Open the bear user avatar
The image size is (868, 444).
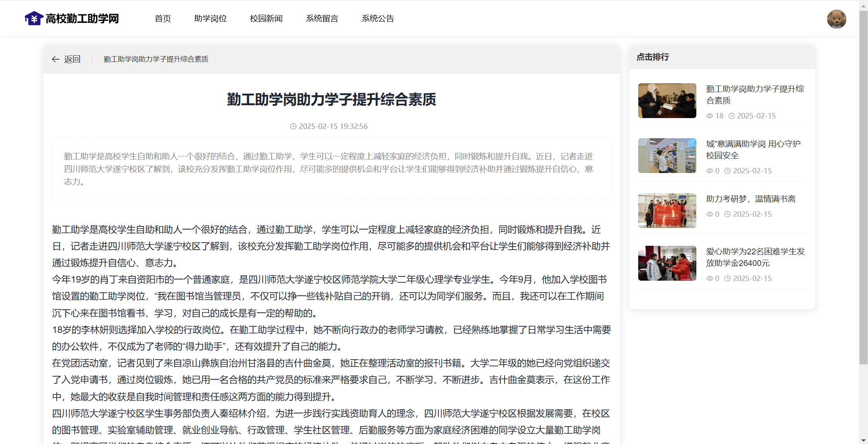pyautogui.click(x=836, y=19)
